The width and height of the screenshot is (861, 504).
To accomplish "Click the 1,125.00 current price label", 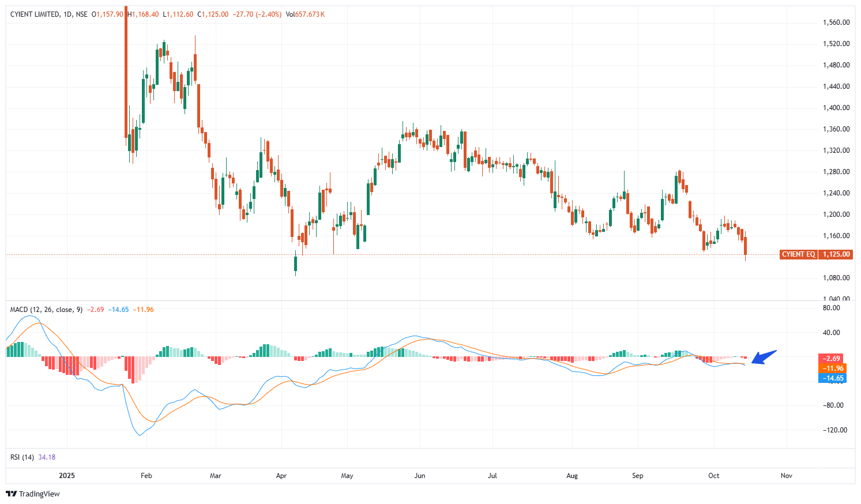I will [x=836, y=254].
